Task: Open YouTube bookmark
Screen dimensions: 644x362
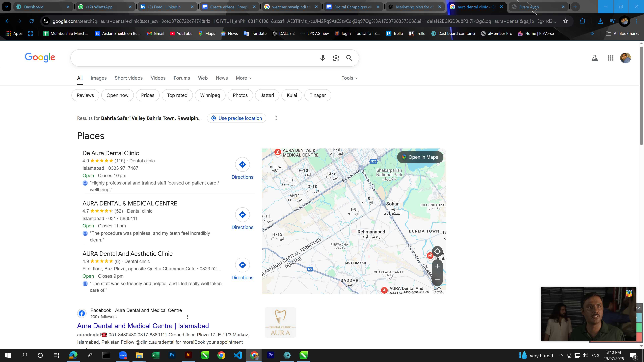Action: [x=181, y=34]
